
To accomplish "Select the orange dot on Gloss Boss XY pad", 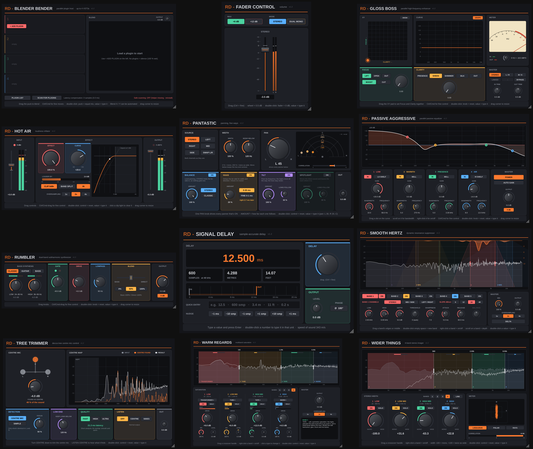I will (367, 61).
